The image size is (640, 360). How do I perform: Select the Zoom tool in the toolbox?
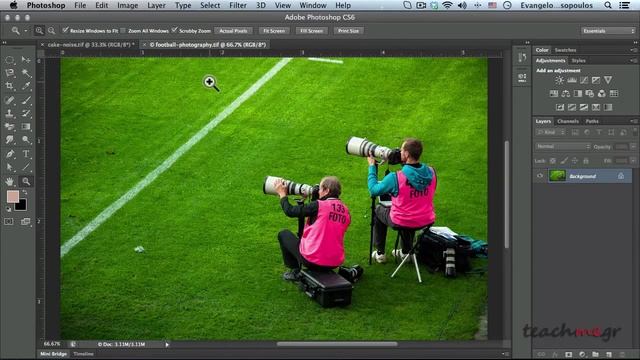pyautogui.click(x=26, y=181)
